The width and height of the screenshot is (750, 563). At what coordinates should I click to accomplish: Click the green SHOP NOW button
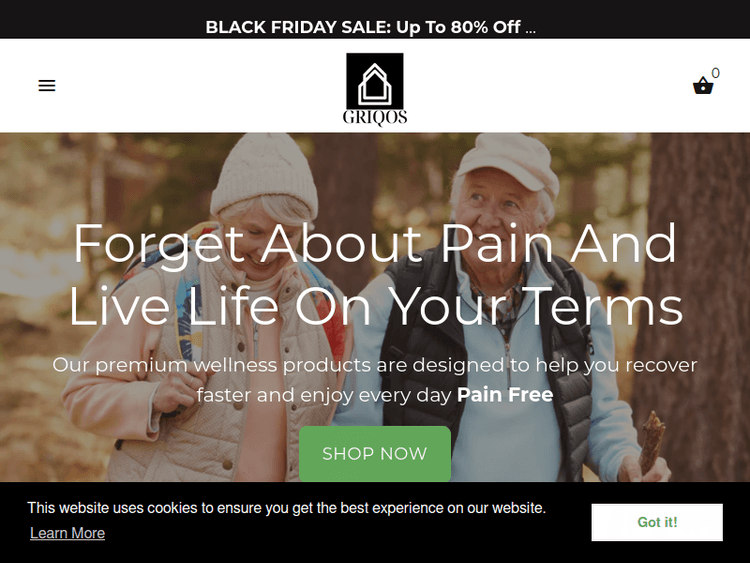click(375, 453)
